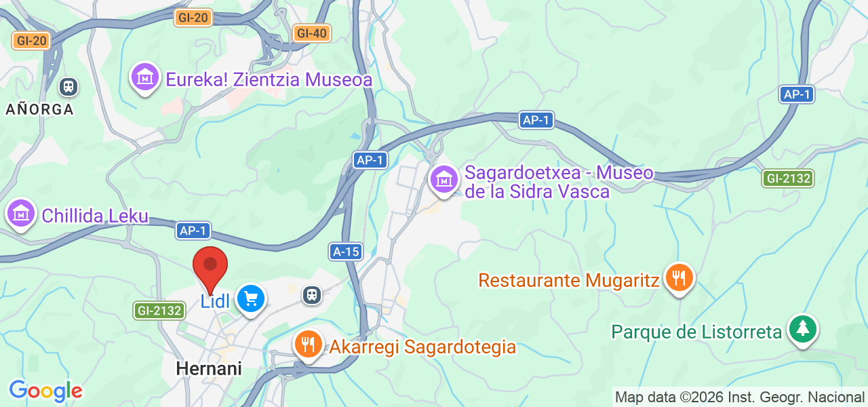Open the Restaurante Mugaritz fork-and-knife icon
The width and height of the screenshot is (868, 407).
(x=679, y=279)
